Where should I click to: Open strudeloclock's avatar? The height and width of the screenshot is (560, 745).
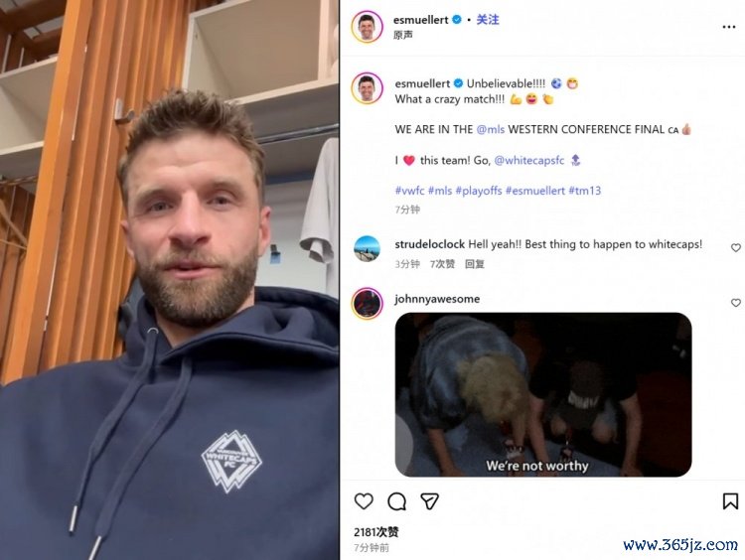click(x=367, y=248)
